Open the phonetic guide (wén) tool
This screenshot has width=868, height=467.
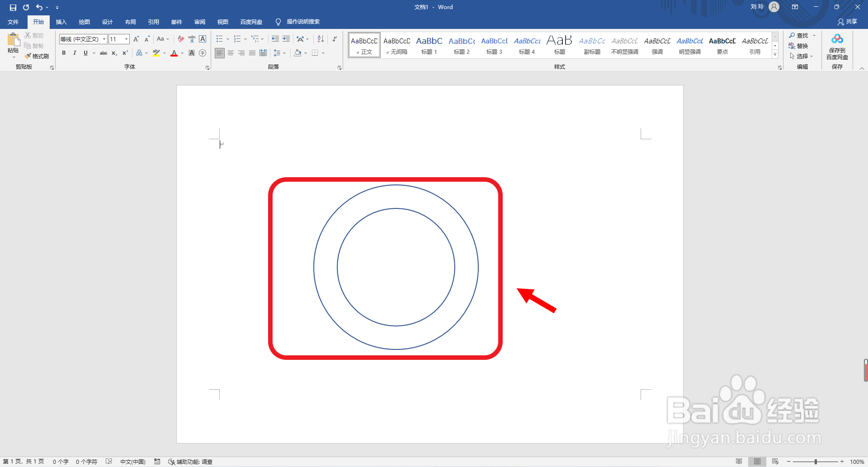click(x=192, y=39)
